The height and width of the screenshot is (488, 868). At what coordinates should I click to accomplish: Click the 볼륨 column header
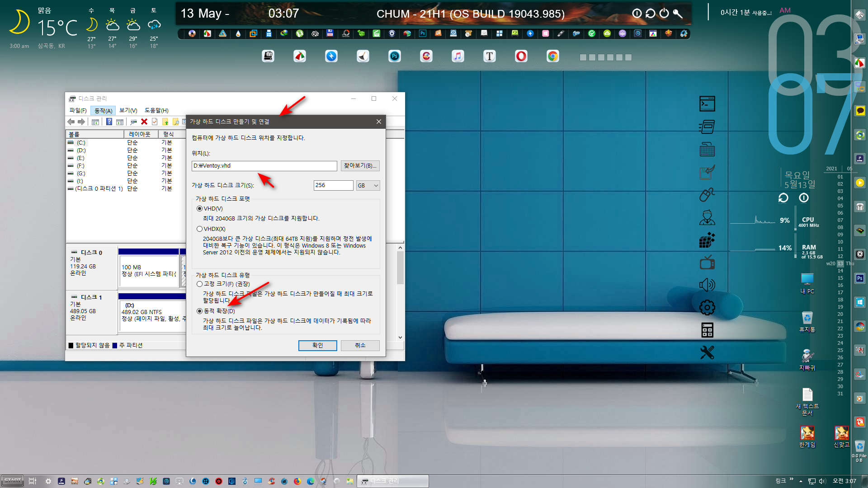[x=95, y=134]
